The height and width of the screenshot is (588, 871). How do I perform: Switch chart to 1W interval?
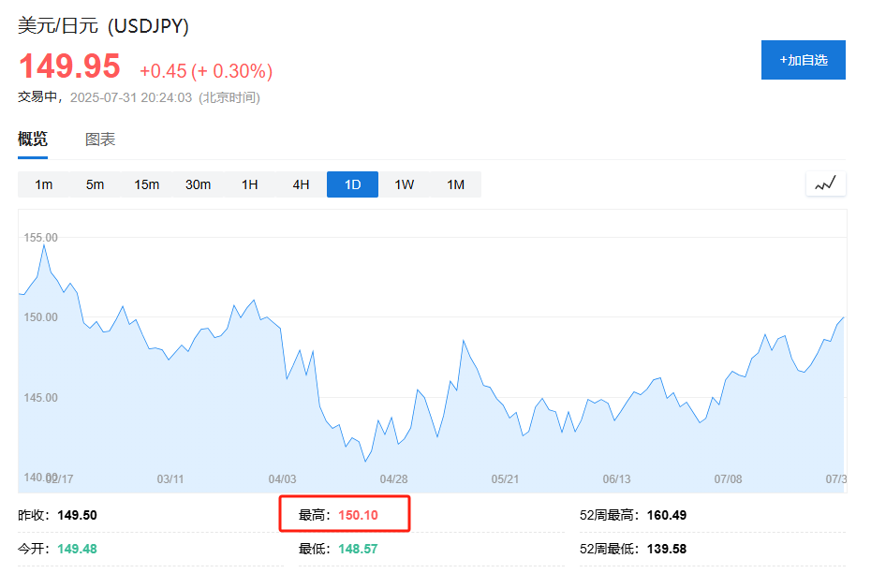[x=404, y=184]
